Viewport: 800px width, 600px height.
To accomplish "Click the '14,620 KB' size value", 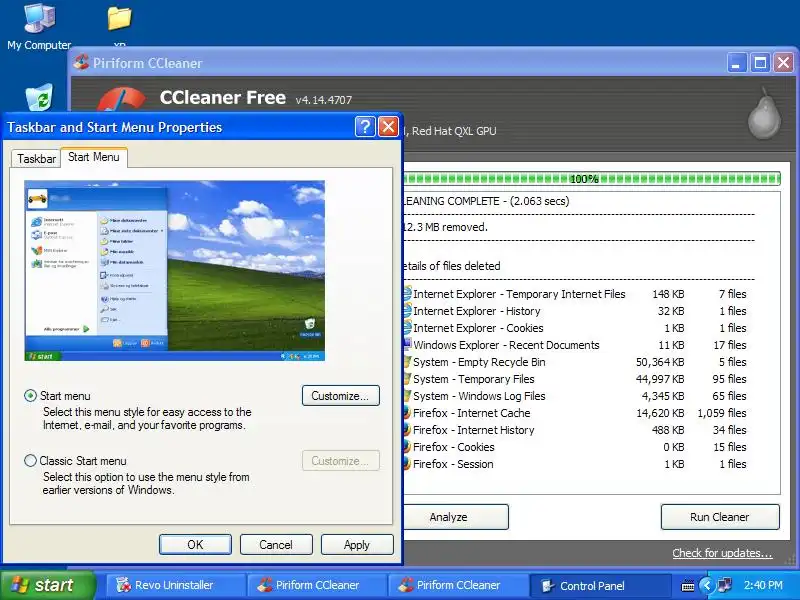I will [660, 413].
